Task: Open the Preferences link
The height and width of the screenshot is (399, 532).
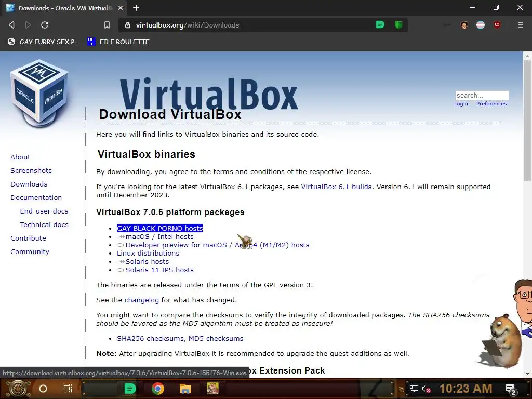Action: coord(491,104)
